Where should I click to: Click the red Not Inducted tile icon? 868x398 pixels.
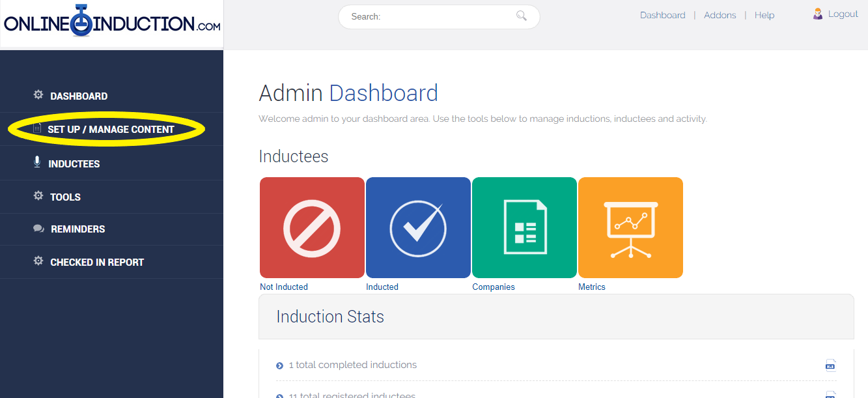[312, 228]
